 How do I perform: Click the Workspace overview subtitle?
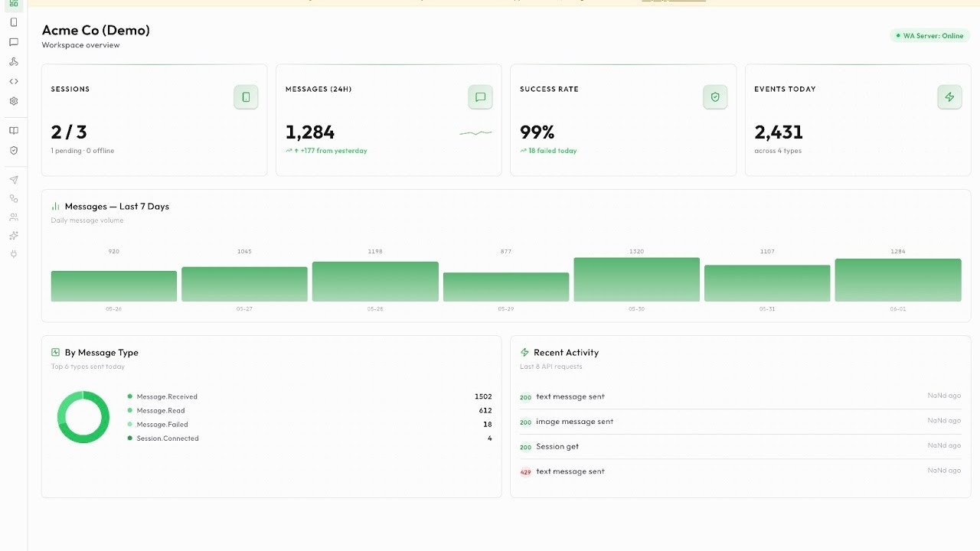(x=81, y=45)
